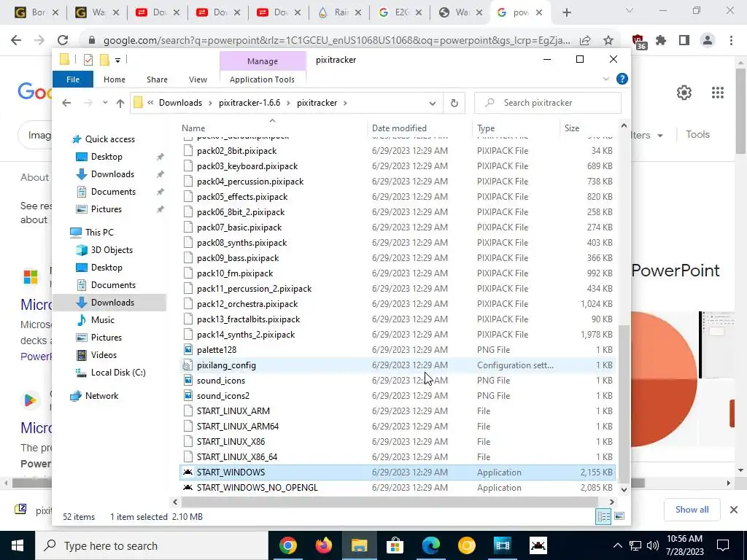Select the palette128 PNG file icon
Viewport: 747px width, 560px height.
(x=188, y=350)
